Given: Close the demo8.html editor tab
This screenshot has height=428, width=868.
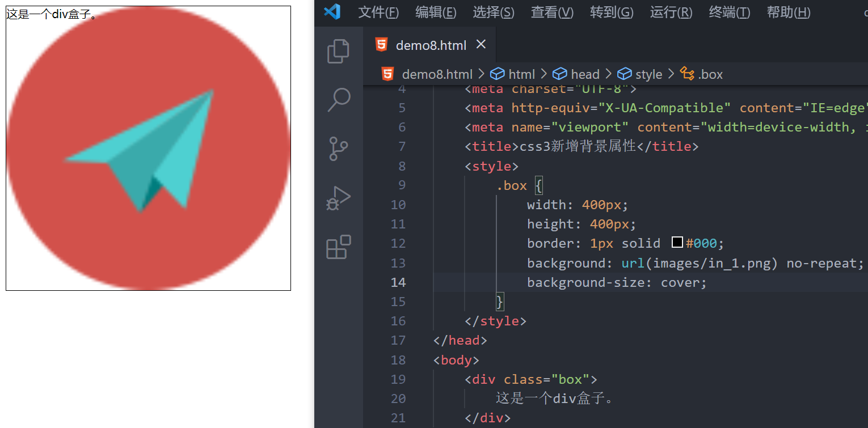Looking at the screenshot, I should point(481,44).
